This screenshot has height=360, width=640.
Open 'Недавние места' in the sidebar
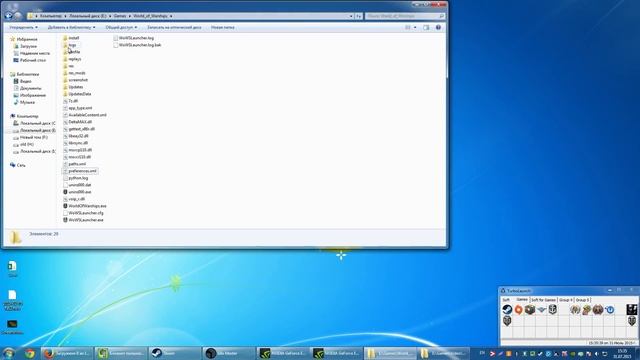pos(31,53)
